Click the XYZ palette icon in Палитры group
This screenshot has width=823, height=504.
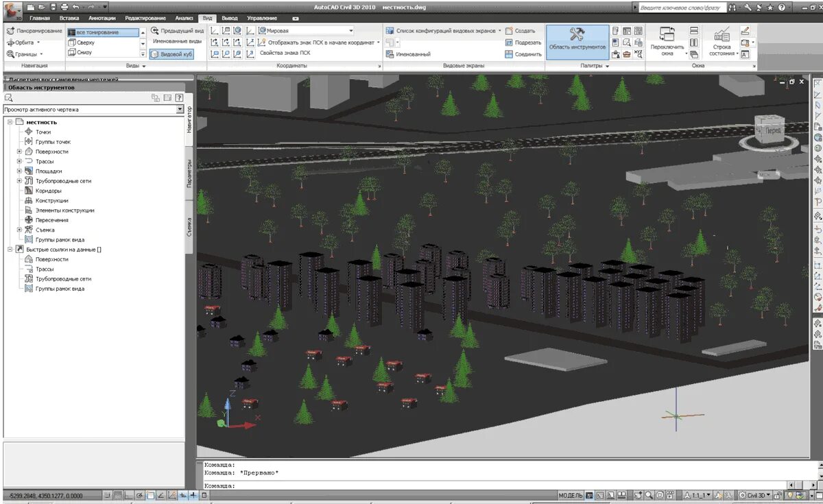(x=639, y=53)
